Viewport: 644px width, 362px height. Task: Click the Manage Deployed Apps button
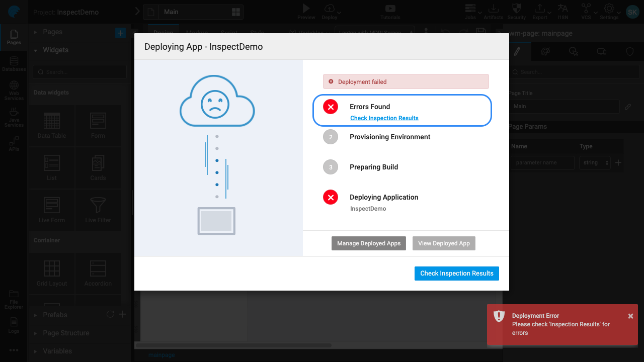coord(368,243)
